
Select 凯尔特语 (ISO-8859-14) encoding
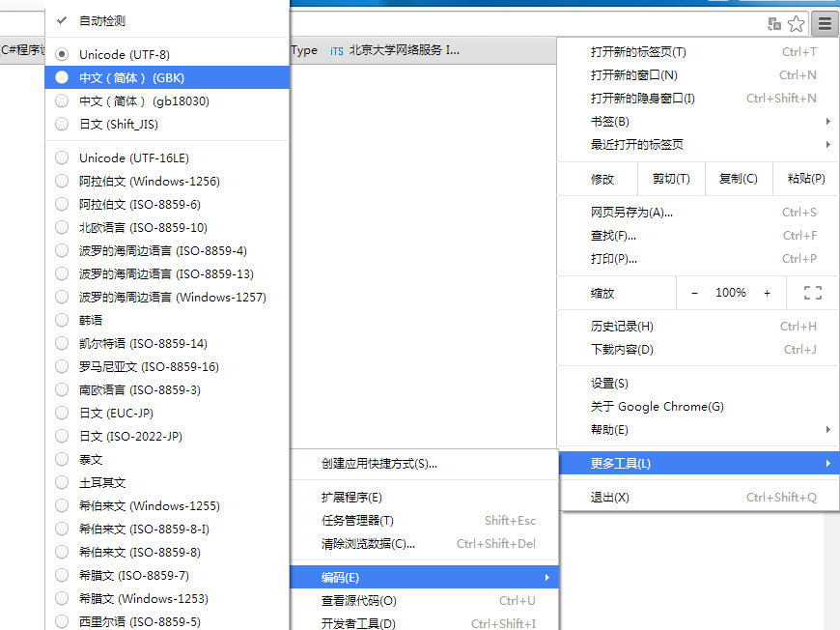click(167, 343)
